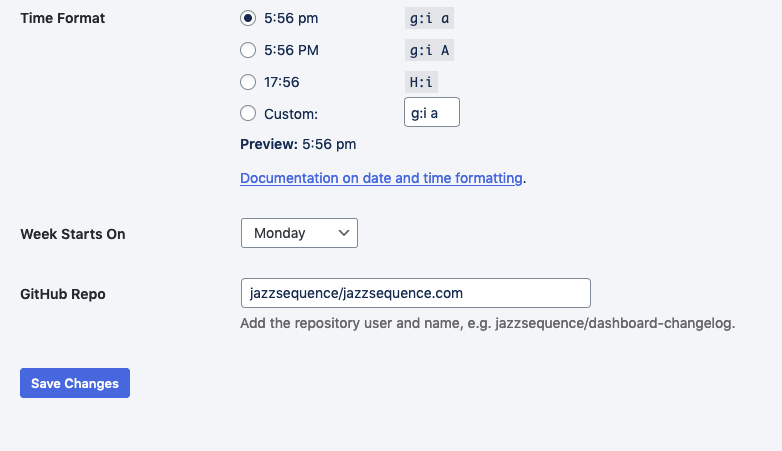782x451 pixels.
Task: Pick the 24-hour "17:56" radio option
Action: [248, 82]
